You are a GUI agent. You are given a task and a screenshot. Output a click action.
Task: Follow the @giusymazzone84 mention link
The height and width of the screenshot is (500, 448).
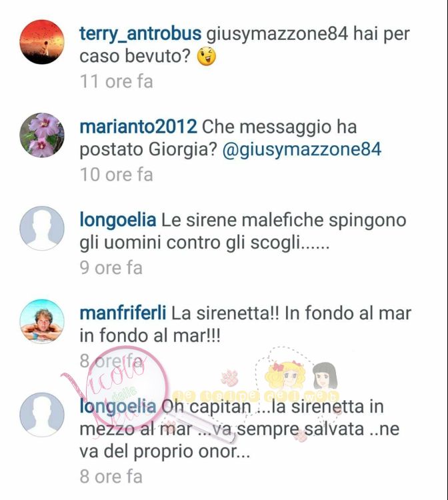coord(301,149)
